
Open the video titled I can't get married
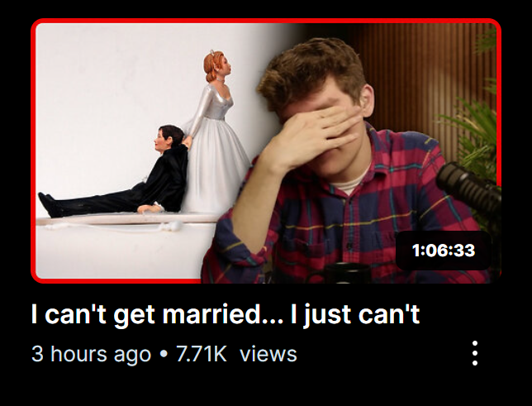pyautogui.click(x=226, y=314)
